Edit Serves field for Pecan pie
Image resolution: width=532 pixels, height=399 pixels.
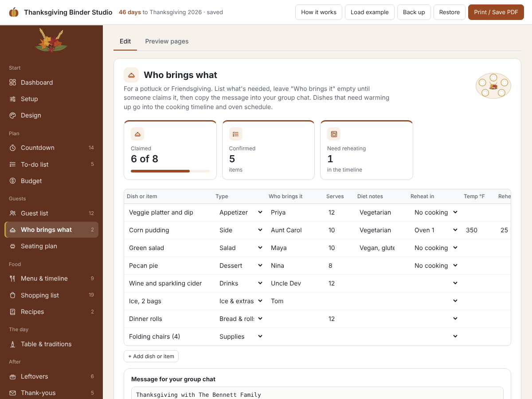(x=338, y=266)
